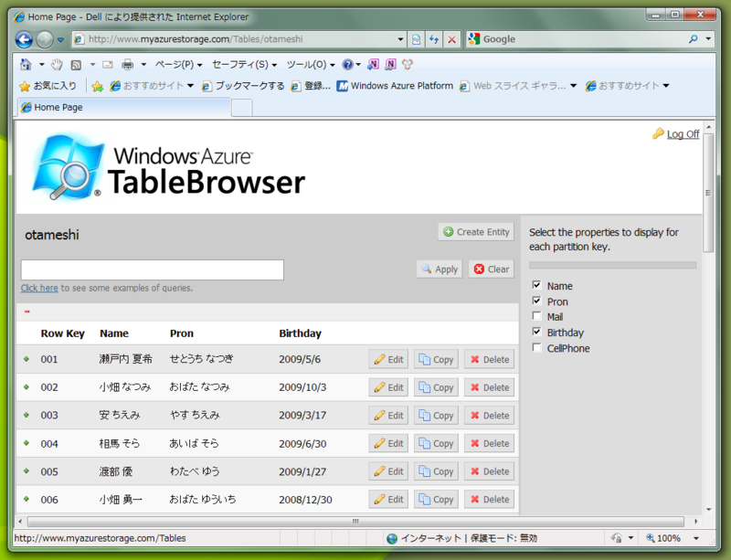
Task: Click the read mail icon
Action: 108,65
